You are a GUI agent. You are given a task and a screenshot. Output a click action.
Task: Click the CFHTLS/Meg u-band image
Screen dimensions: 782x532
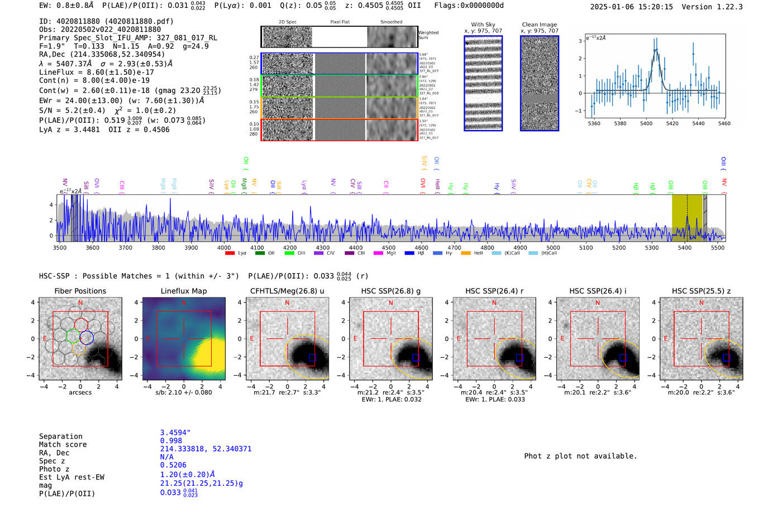point(287,338)
